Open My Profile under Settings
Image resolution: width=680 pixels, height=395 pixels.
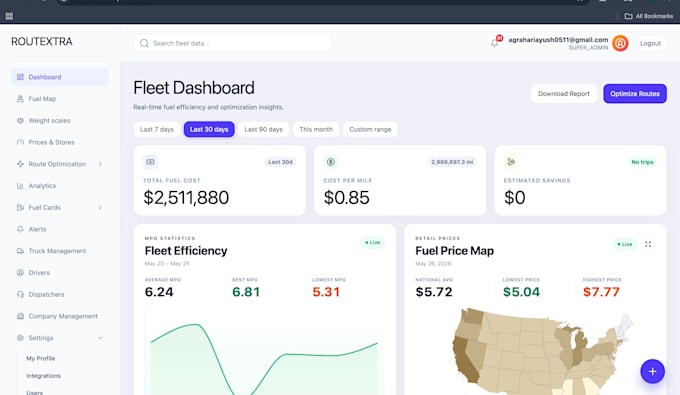41,359
